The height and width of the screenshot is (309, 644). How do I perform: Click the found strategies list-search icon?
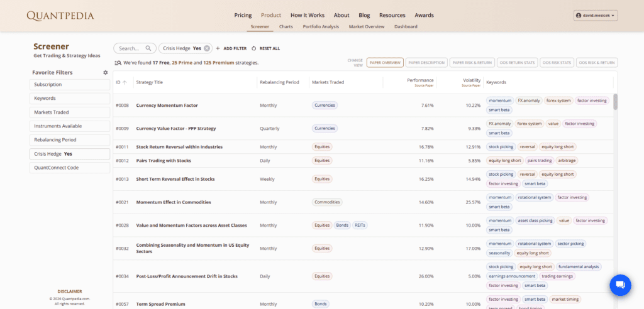pyautogui.click(x=118, y=63)
